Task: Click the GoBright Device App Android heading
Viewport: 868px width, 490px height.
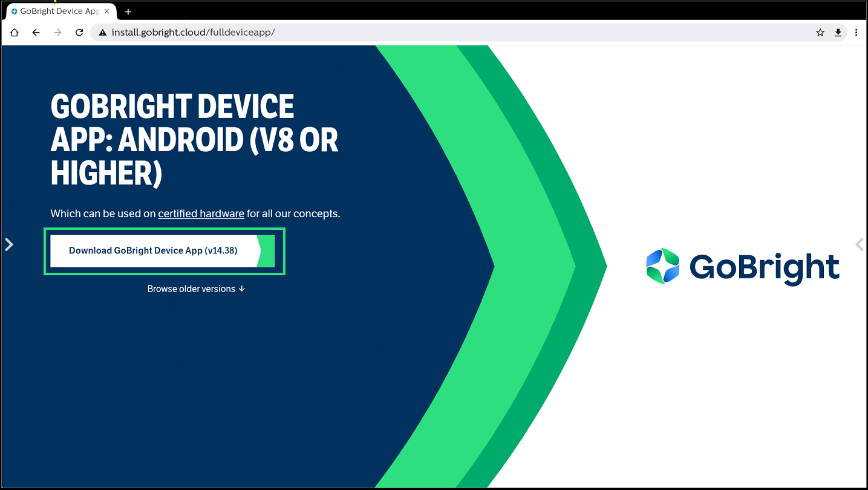Action: (194, 140)
